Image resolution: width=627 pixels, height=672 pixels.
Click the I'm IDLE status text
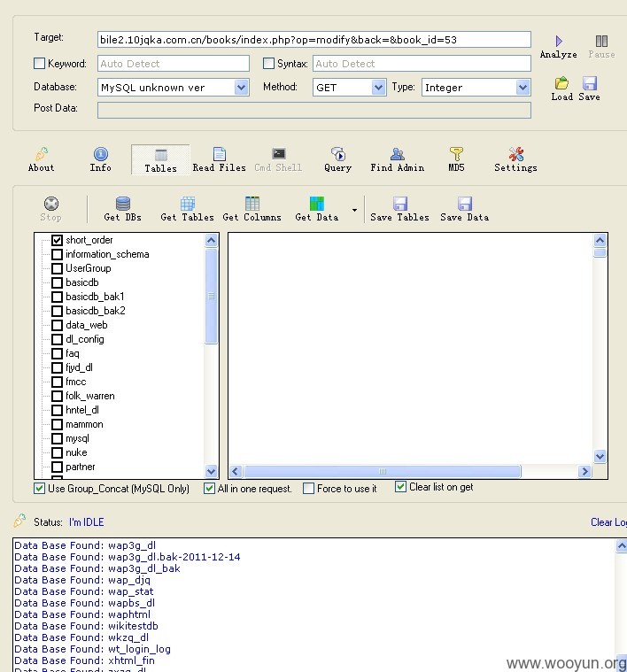point(87,522)
